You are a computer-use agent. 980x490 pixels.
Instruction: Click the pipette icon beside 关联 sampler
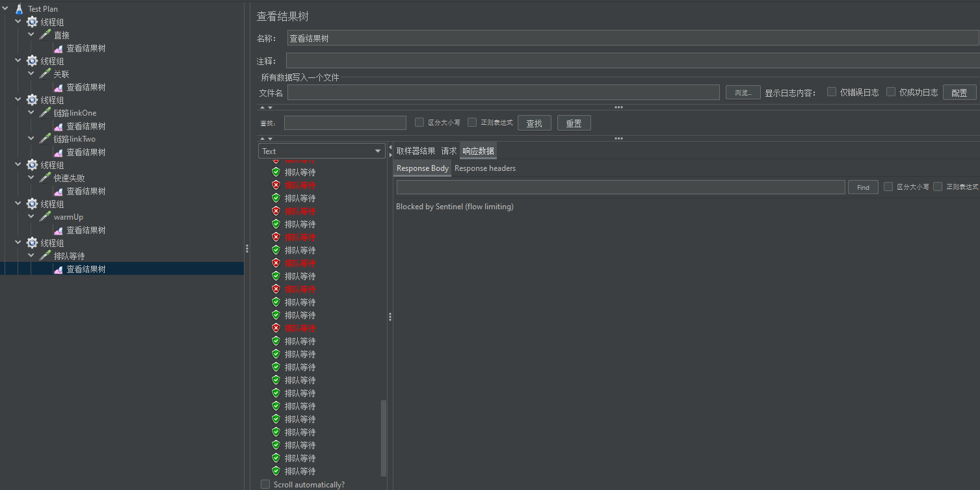coord(45,74)
